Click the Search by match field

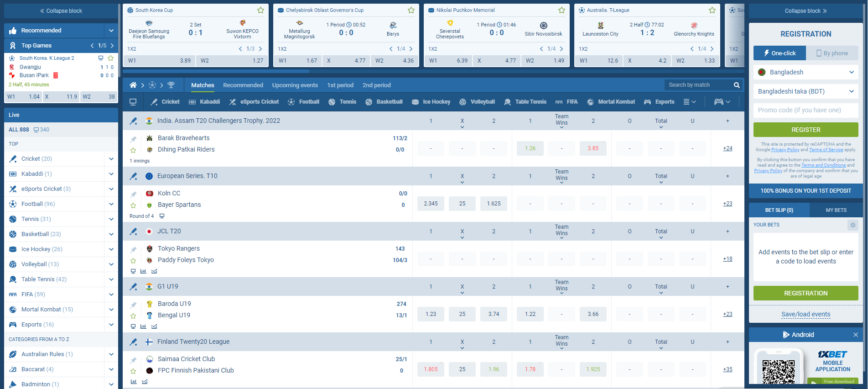[x=698, y=85]
